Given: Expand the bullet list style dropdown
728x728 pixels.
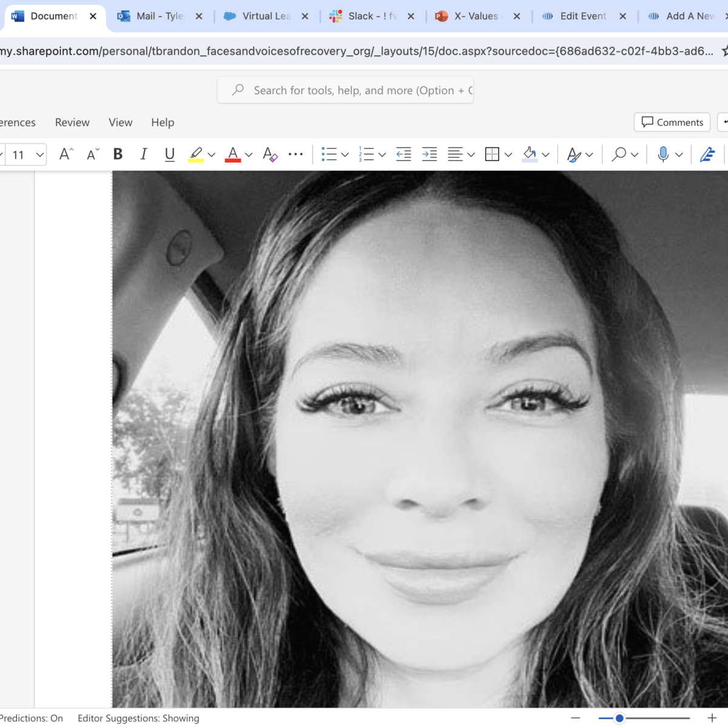Looking at the screenshot, I should pos(345,155).
